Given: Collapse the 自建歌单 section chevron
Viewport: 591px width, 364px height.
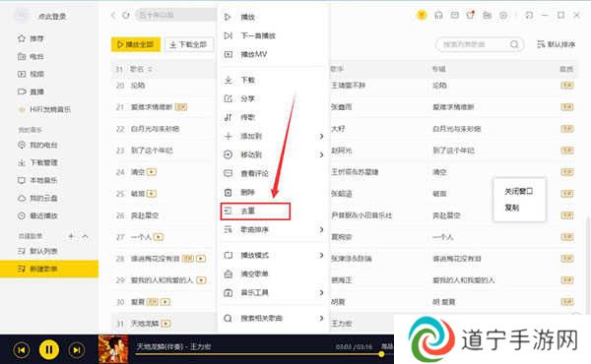Looking at the screenshot, I should tap(85, 236).
